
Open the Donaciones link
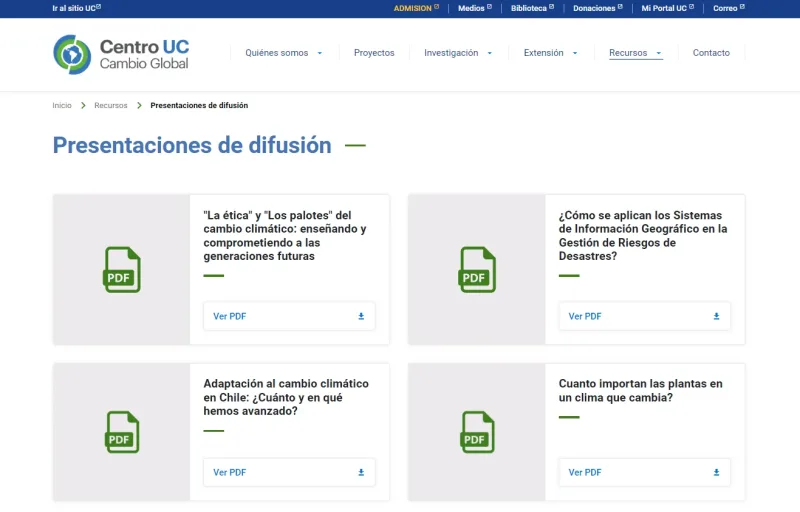pos(594,8)
